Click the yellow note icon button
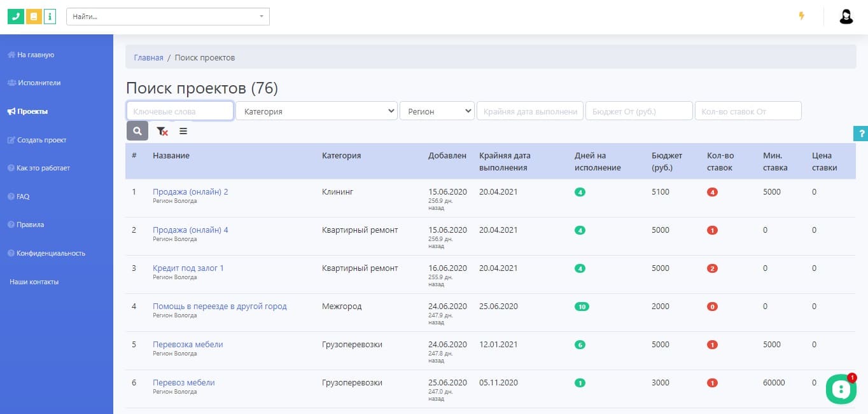 click(33, 17)
